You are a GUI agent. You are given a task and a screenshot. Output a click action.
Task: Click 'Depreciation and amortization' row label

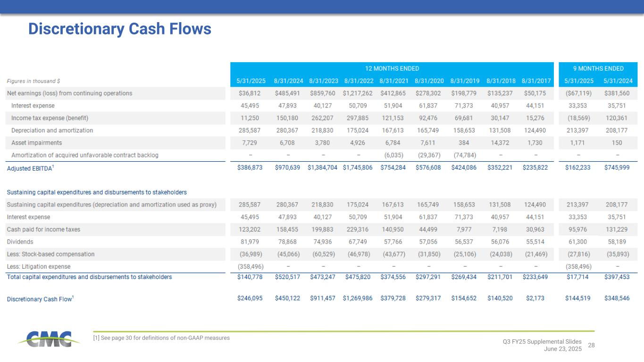[52, 130]
